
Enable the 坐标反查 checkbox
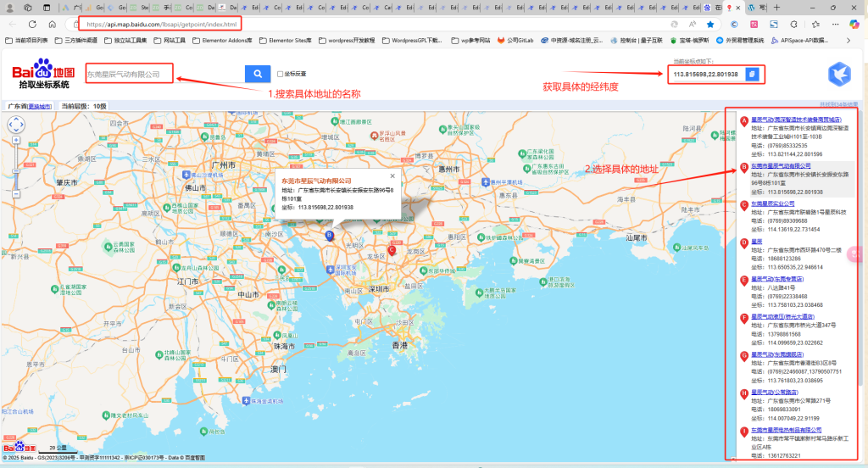280,74
